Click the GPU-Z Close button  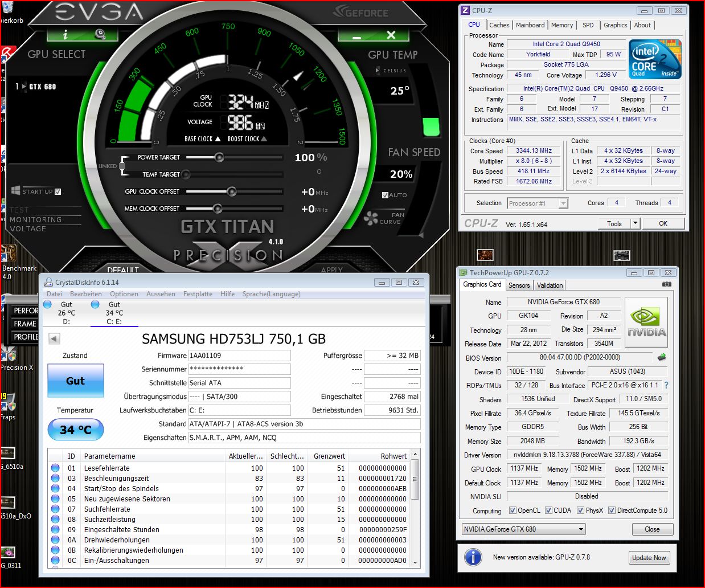pos(652,529)
